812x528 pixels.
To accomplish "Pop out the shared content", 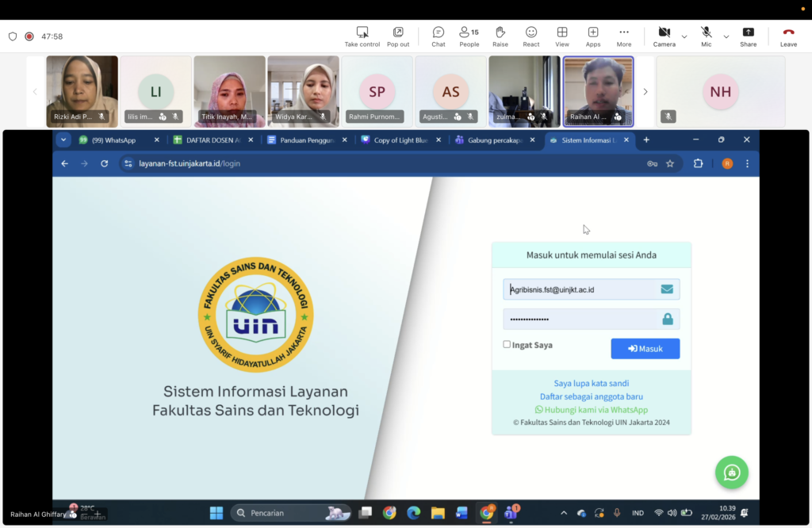I will point(398,36).
